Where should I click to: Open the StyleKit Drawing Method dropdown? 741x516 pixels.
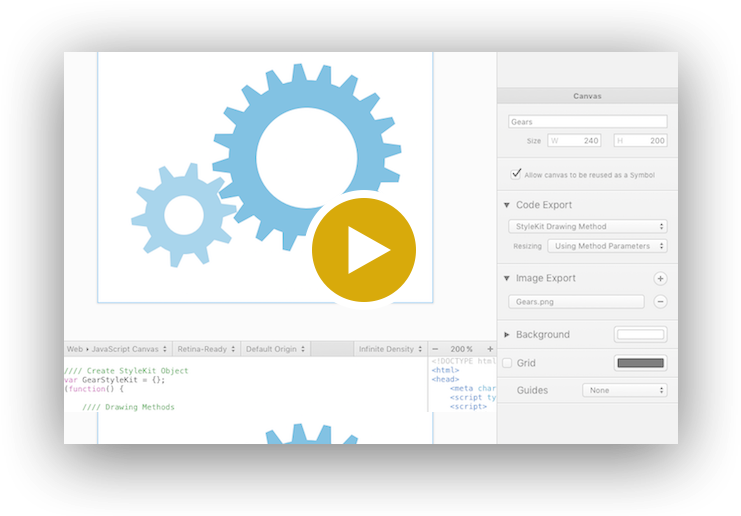587,226
